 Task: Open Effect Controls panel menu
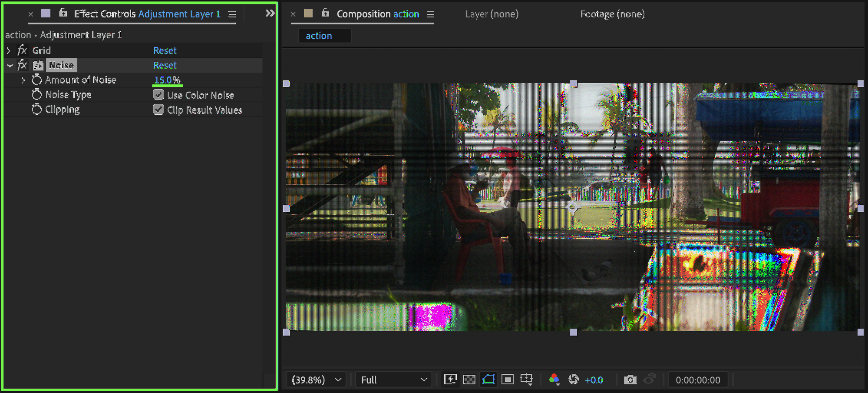click(x=232, y=14)
